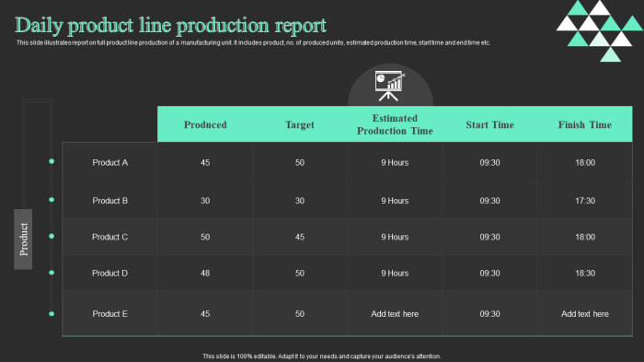The width and height of the screenshot is (644, 362).
Task: Click Product D's start time 09:30
Action: click(489, 274)
